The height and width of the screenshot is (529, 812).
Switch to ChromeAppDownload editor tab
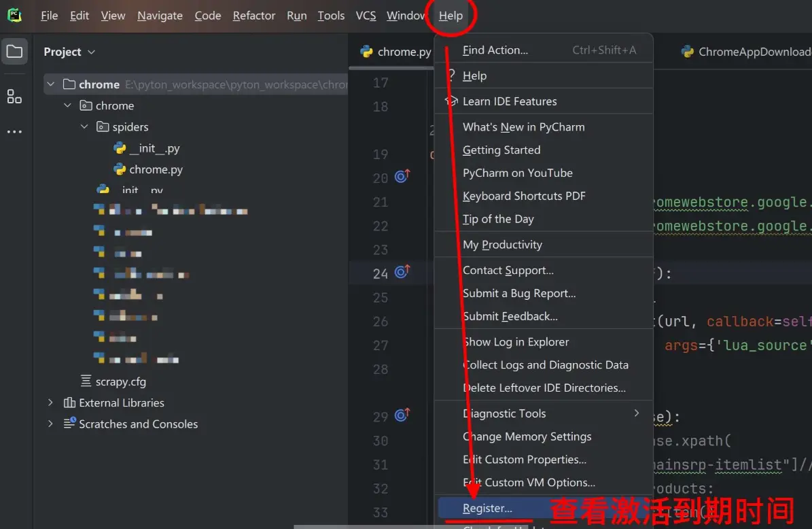click(746, 52)
